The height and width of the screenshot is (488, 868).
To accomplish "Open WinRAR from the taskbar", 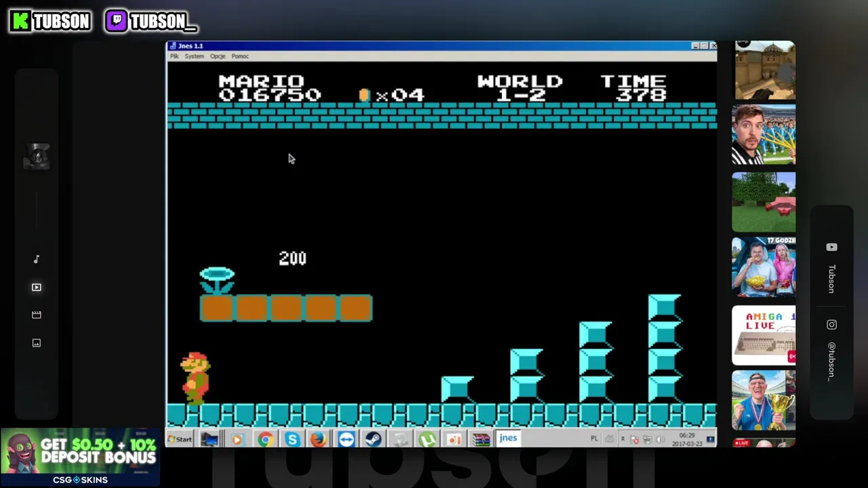I will click(481, 439).
